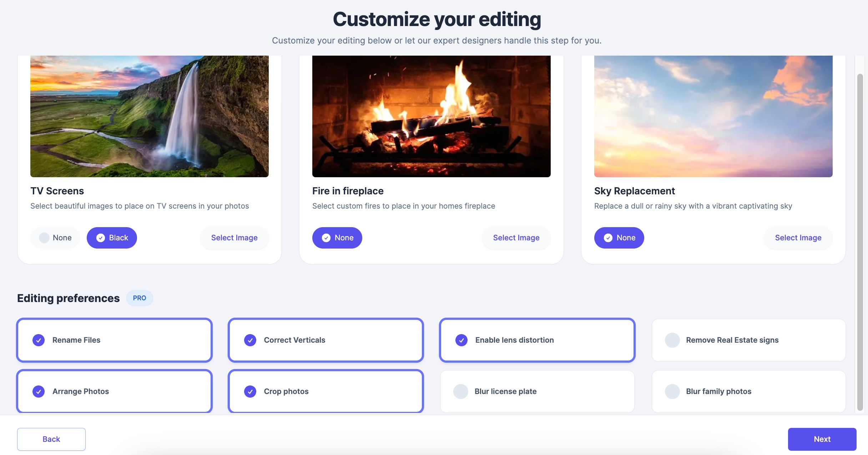
Task: Enable Remove Real Estate signs
Action: (748, 340)
